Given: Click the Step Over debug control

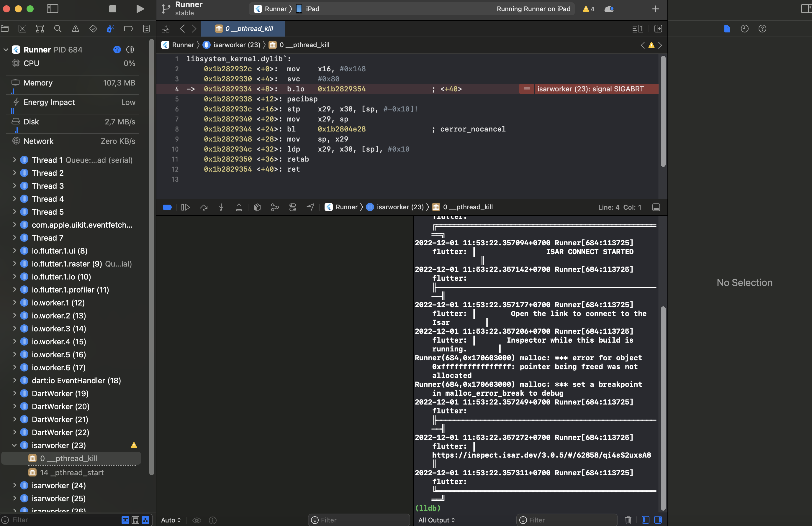Looking at the screenshot, I should [x=204, y=207].
